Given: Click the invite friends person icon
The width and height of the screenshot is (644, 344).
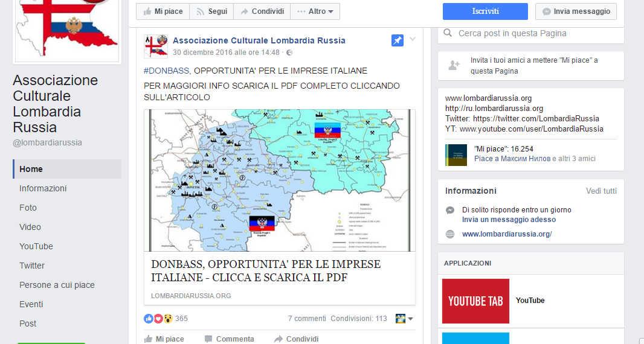Looking at the screenshot, I should (x=454, y=66).
